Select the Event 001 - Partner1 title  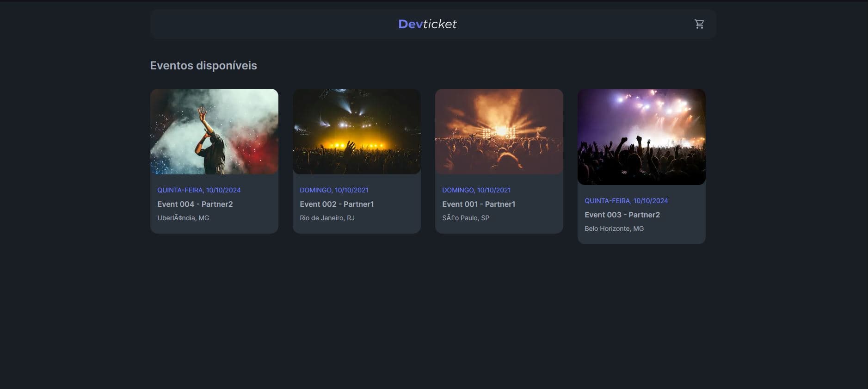click(479, 204)
